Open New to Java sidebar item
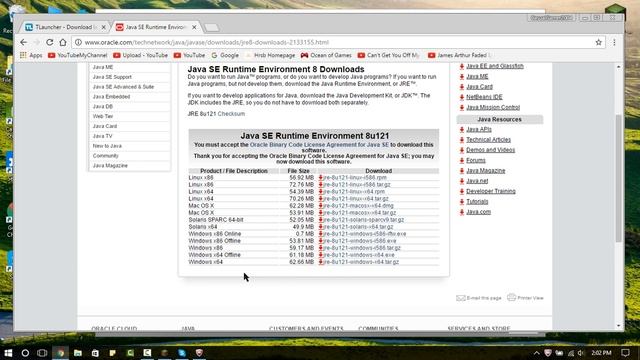The height and width of the screenshot is (360, 640). point(107,146)
